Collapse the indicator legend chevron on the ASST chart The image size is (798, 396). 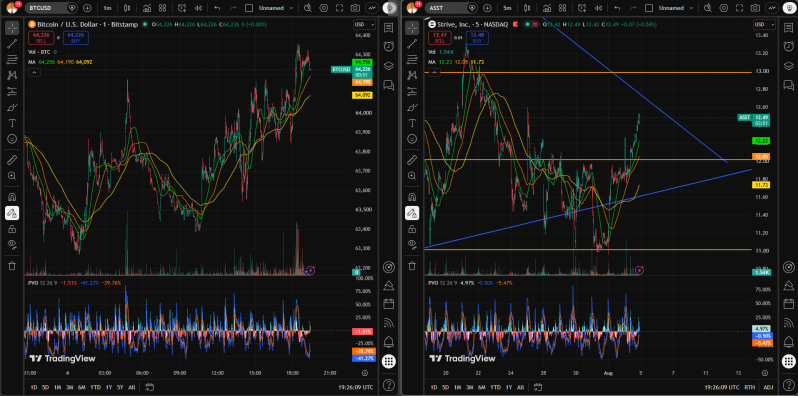click(x=434, y=73)
